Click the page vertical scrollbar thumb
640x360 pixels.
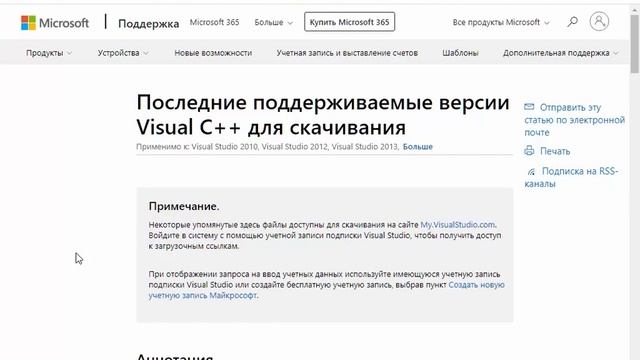(635, 43)
